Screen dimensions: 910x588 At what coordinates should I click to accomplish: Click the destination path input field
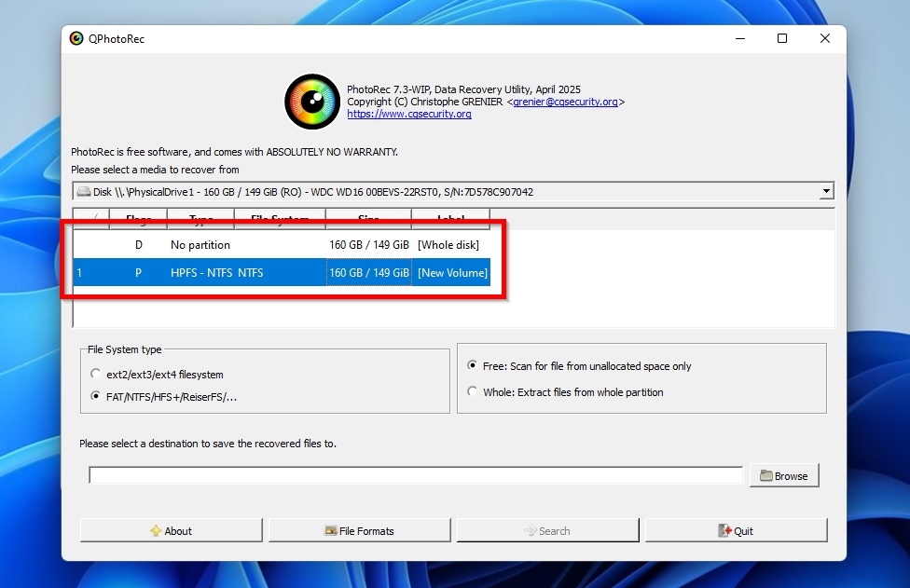[x=415, y=474]
